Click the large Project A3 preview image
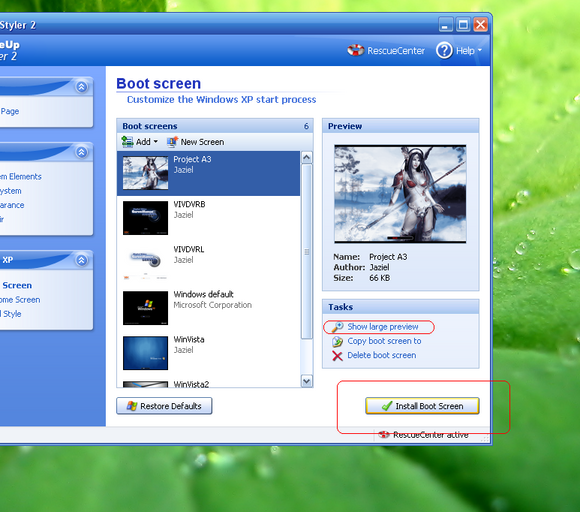Image resolution: width=580 pixels, height=512 pixels. pos(400,194)
